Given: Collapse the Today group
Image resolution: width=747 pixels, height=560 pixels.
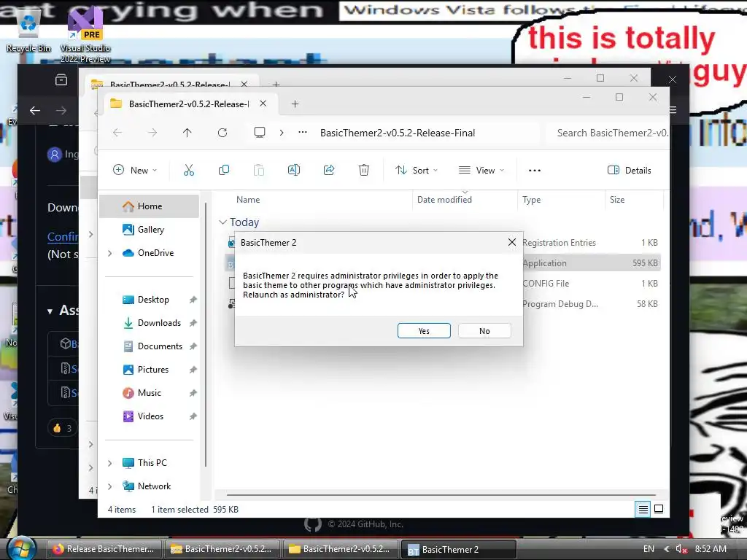Looking at the screenshot, I should [222, 222].
